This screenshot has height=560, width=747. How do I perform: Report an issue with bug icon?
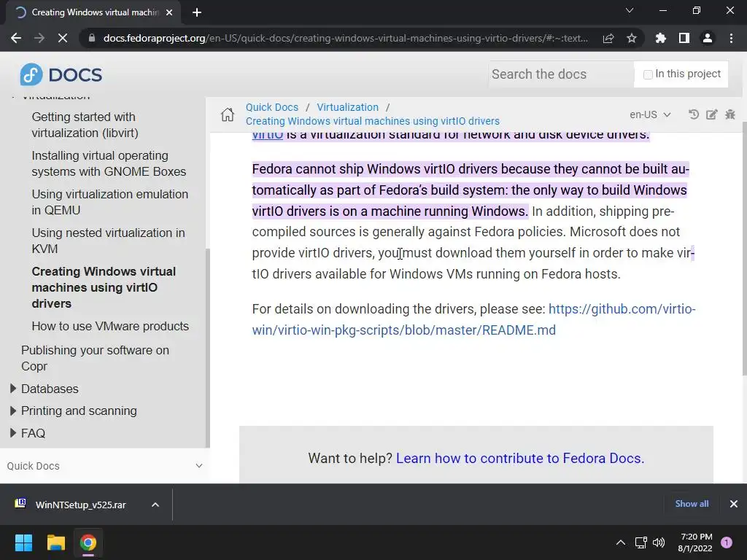(x=729, y=114)
